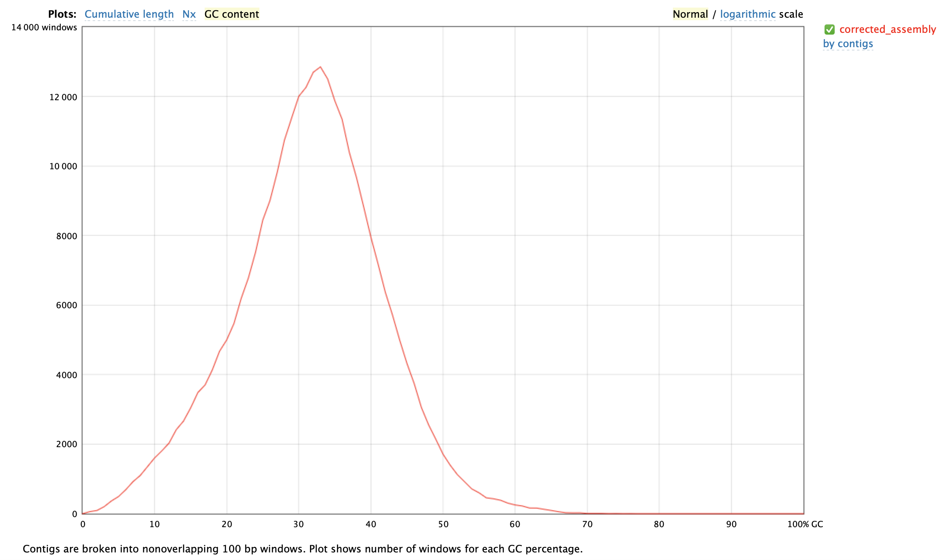Click the '70' x-axis tick label
The width and height of the screenshot is (945, 560).
click(x=587, y=524)
